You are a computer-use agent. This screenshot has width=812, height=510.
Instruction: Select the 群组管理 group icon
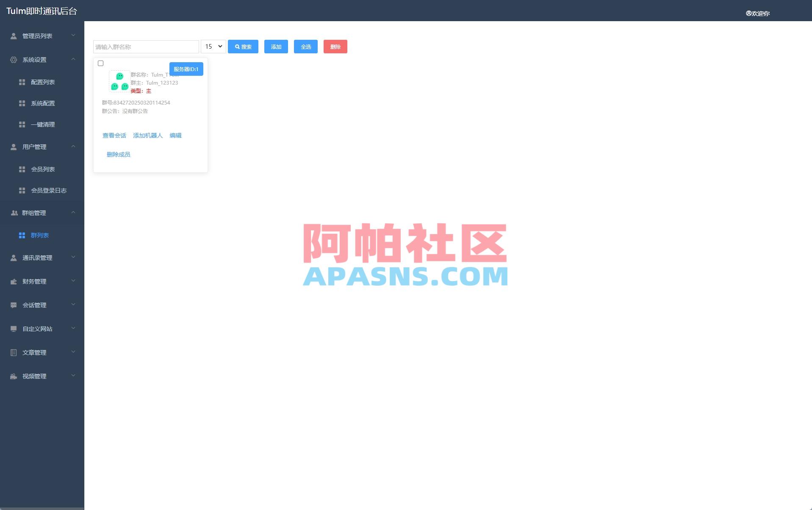13,213
